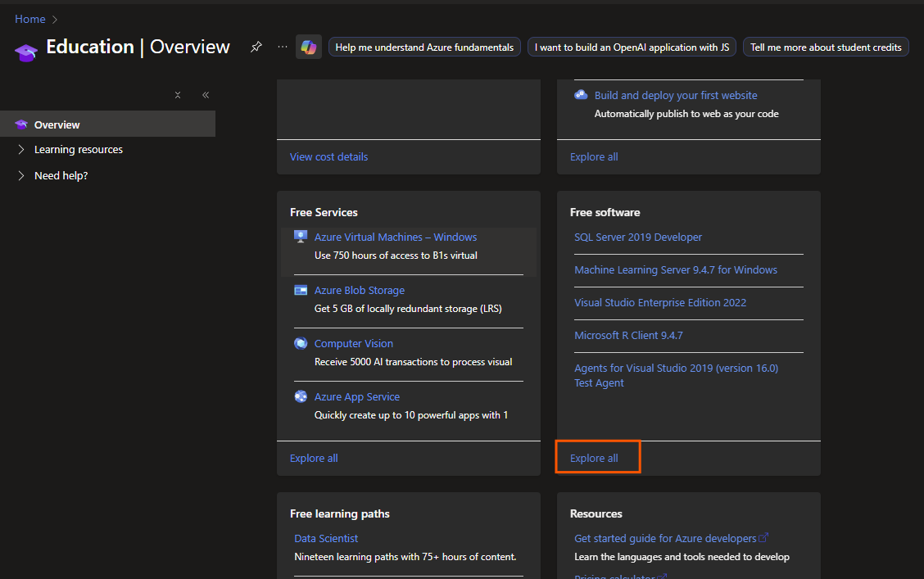
Task: Click Explore all under Free software
Action: 594,459
